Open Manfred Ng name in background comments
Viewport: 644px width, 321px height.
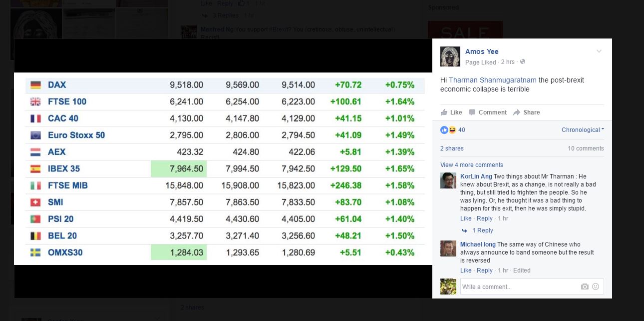217,29
